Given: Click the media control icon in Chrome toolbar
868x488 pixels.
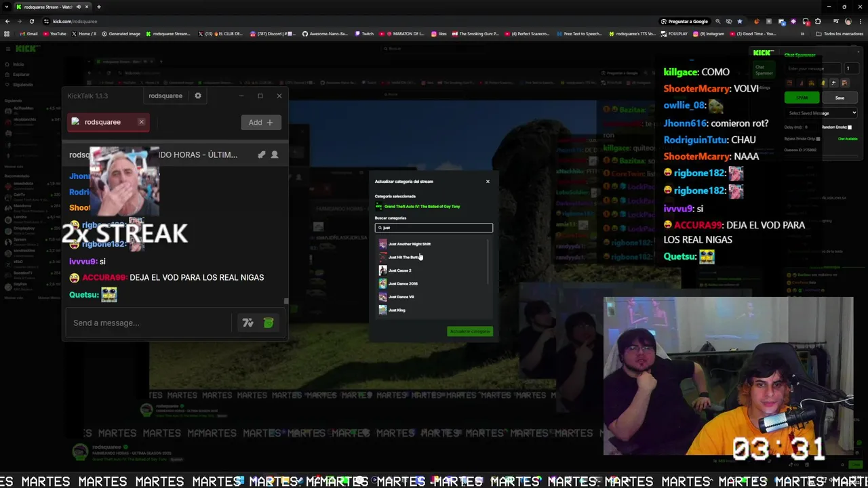Looking at the screenshot, I should pos(836,21).
